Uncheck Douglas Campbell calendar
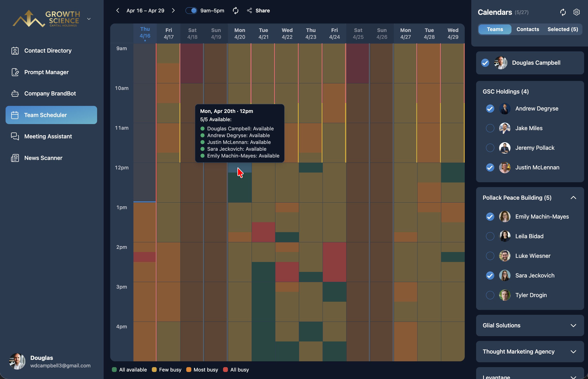 [x=485, y=63]
